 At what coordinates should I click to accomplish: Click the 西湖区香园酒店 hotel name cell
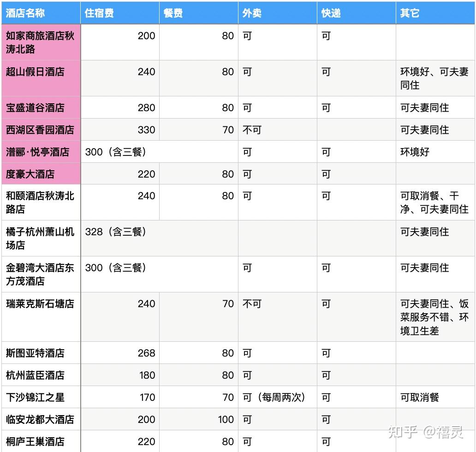click(x=41, y=130)
